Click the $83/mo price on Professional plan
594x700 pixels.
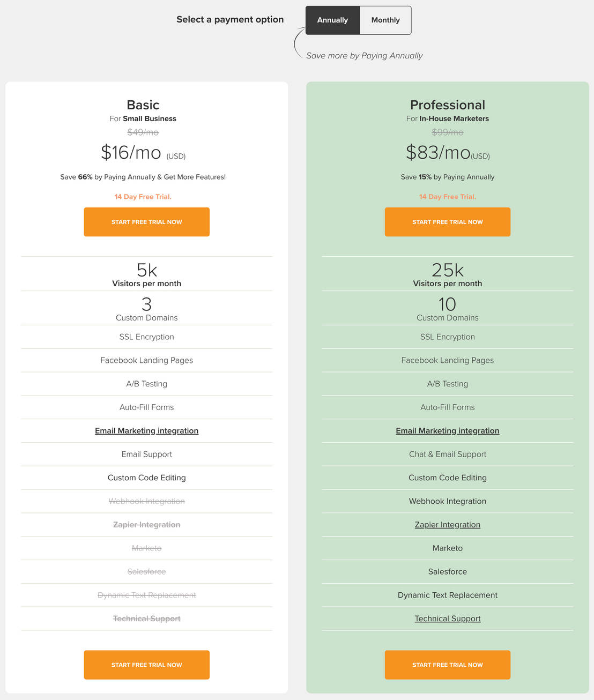(x=438, y=153)
